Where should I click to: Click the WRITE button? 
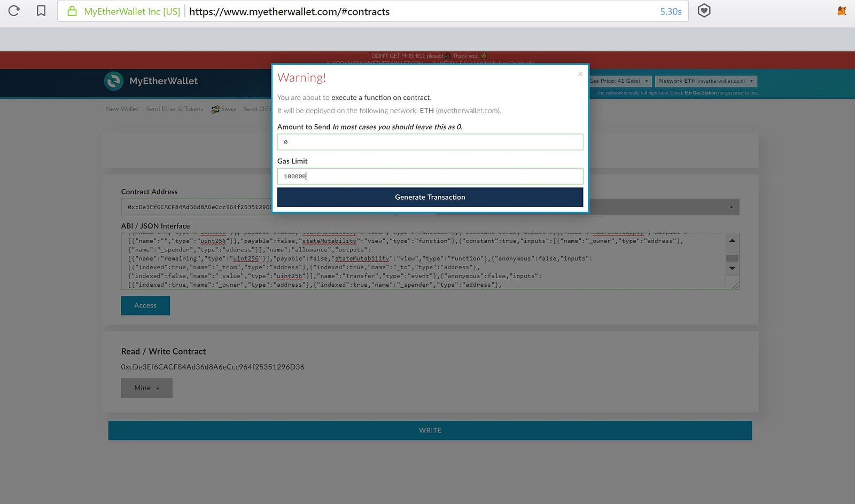(x=430, y=430)
